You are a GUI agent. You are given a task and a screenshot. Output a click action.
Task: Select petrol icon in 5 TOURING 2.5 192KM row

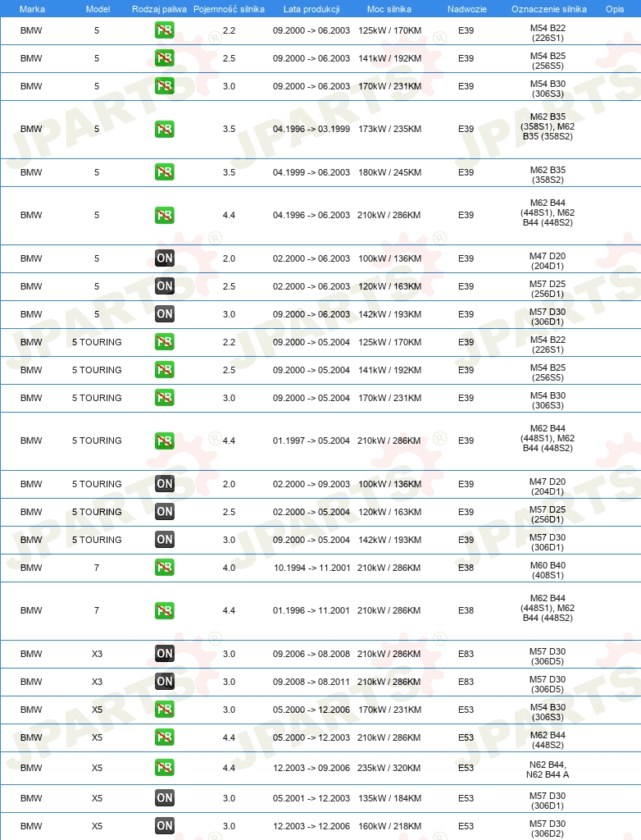165,370
